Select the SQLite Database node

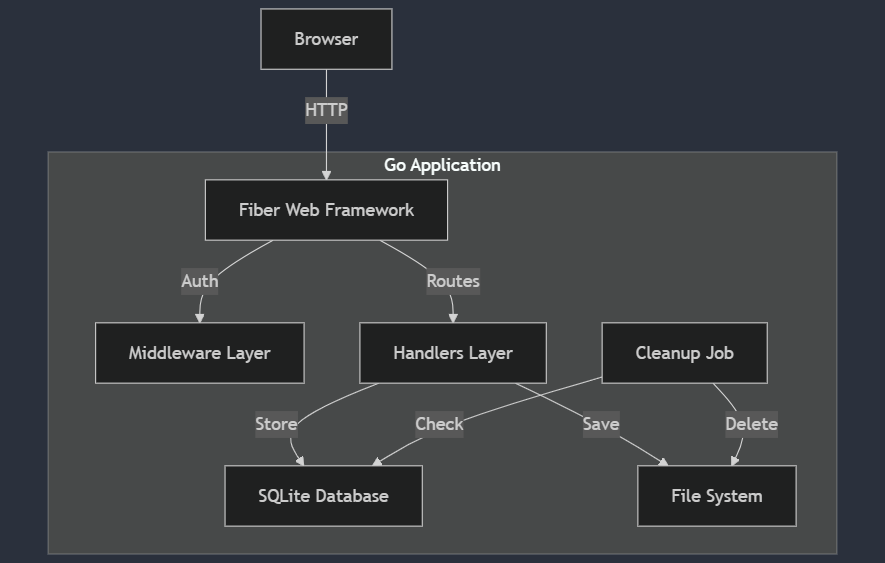pyautogui.click(x=323, y=496)
